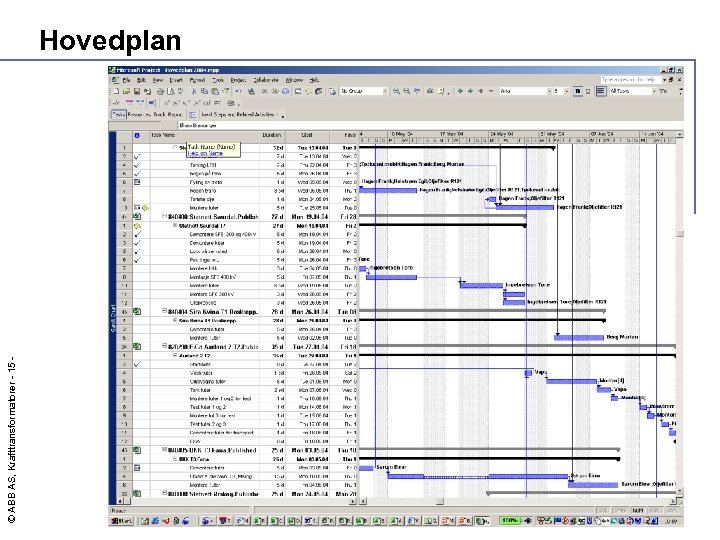Viewport: 720px width, 540px height.
Task: Click the Copy icon
Action: click(x=204, y=91)
